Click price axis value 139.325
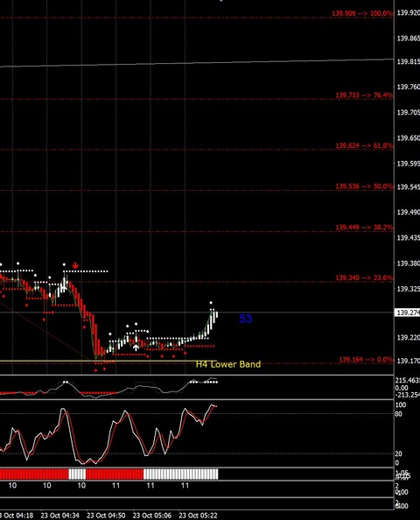Image resolution: width=420 pixels, height=520 pixels. (x=408, y=289)
